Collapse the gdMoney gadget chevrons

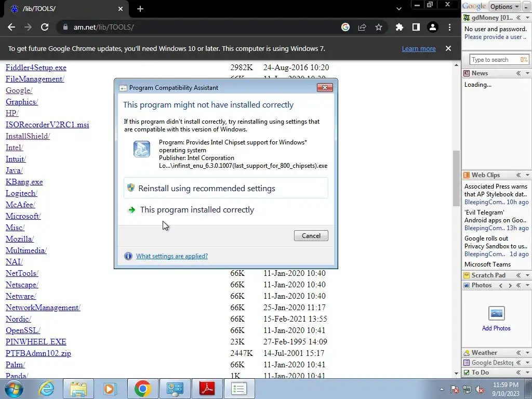coord(518,18)
